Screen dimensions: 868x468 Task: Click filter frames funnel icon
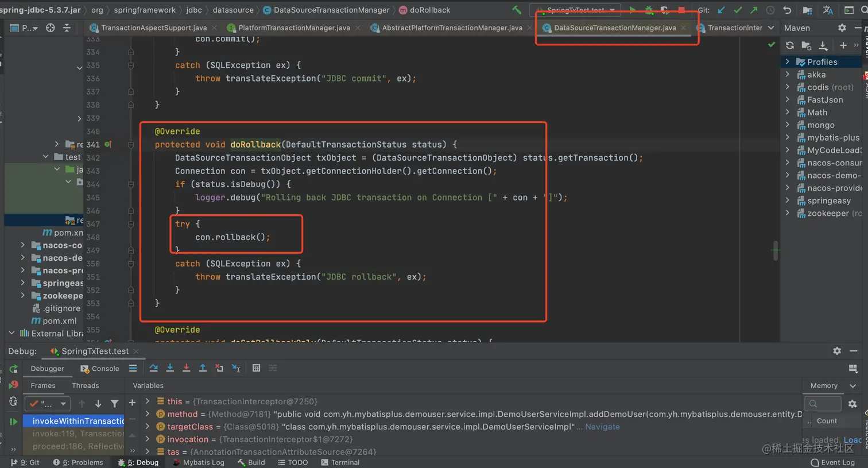115,404
